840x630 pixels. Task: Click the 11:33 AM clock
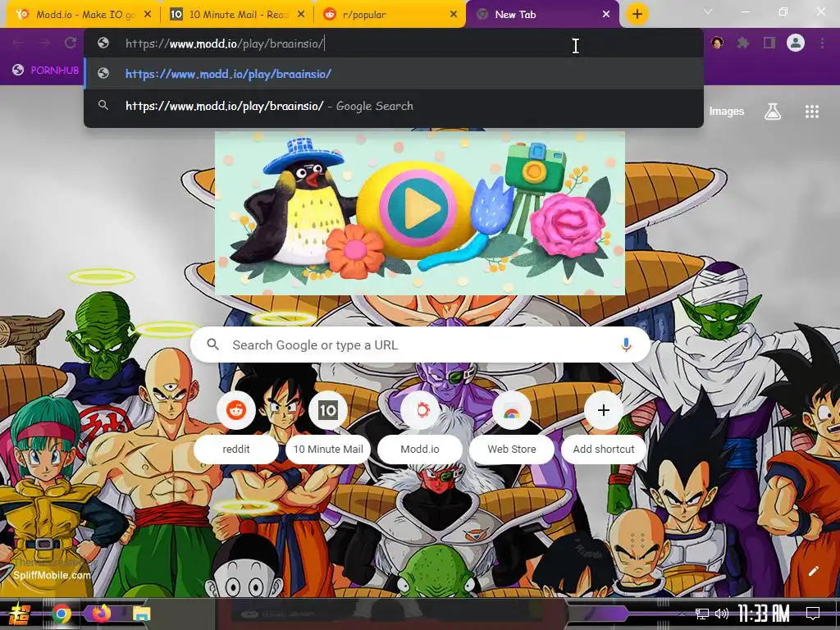[764, 614]
